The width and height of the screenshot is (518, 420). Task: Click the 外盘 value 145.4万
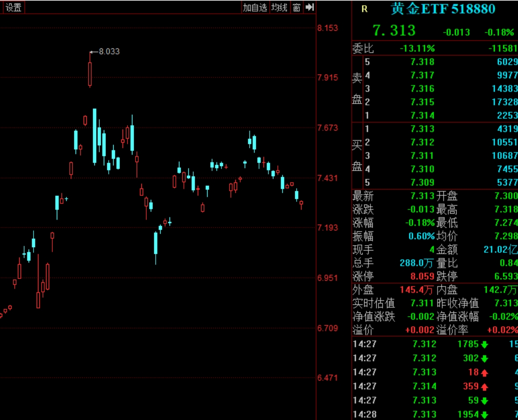[x=416, y=290]
